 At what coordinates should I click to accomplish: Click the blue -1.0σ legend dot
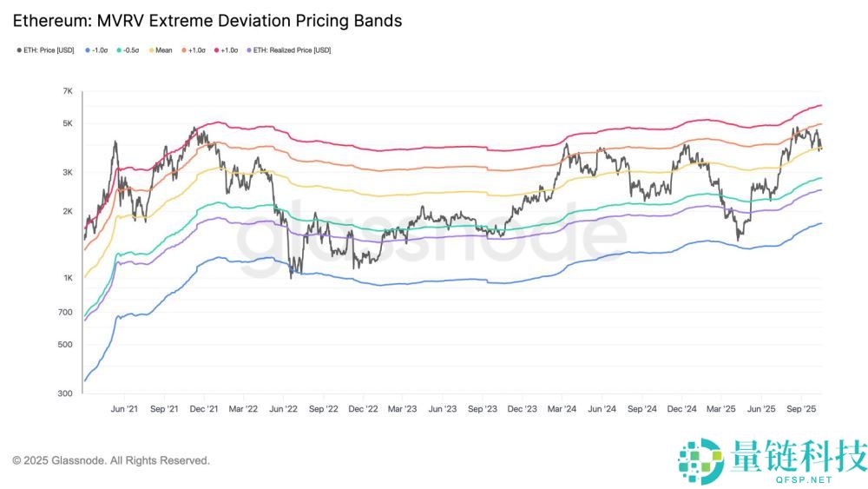[x=89, y=50]
